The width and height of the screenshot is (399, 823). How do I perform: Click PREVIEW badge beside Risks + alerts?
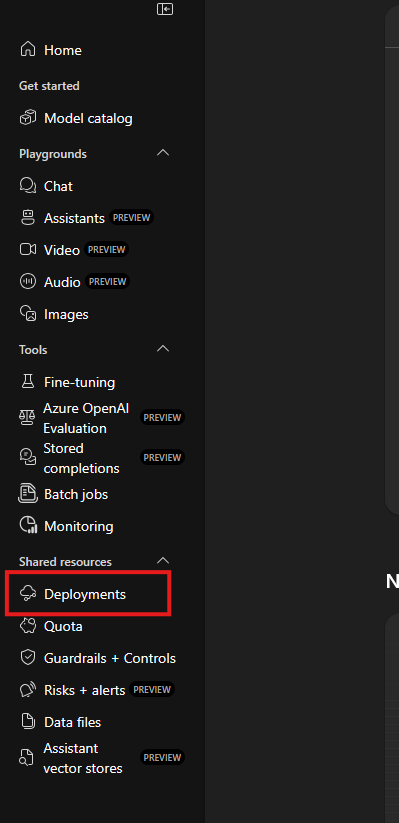coord(152,689)
